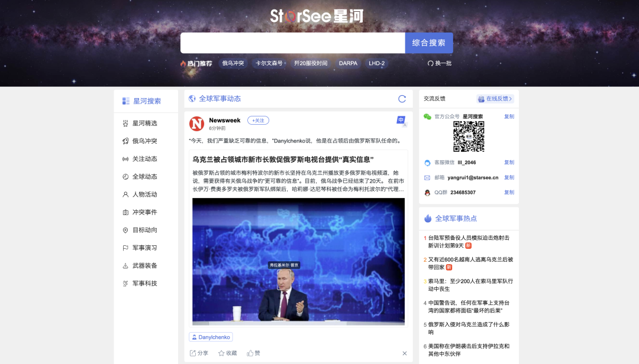Like the post using the 赞 thumb icon
This screenshot has height=364, width=639.
(x=254, y=353)
